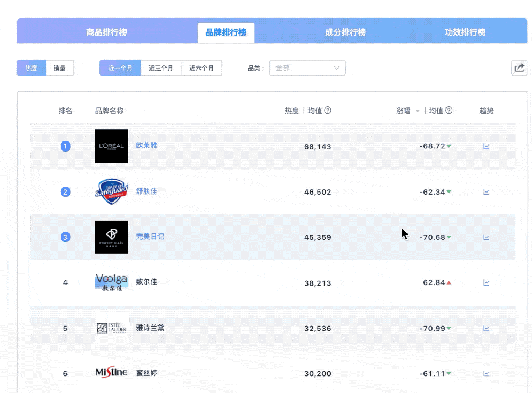Click the change value -62.34
The image size is (532, 393).
pyautogui.click(x=433, y=192)
